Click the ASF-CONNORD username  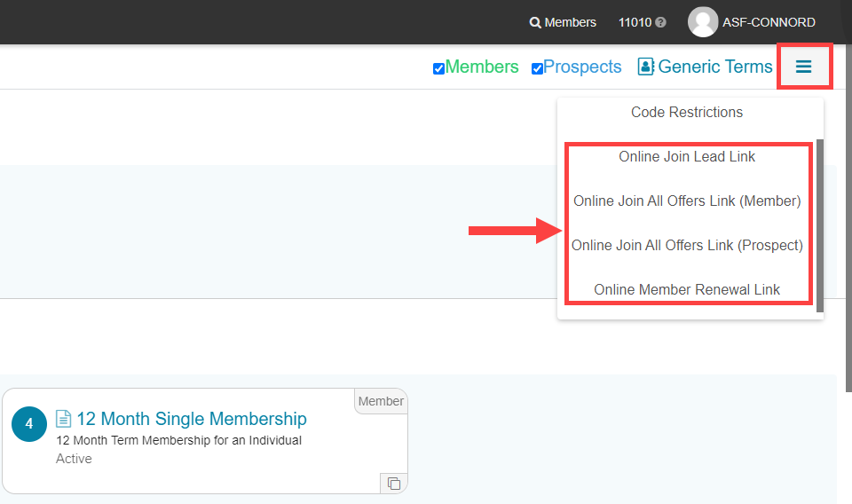769,22
